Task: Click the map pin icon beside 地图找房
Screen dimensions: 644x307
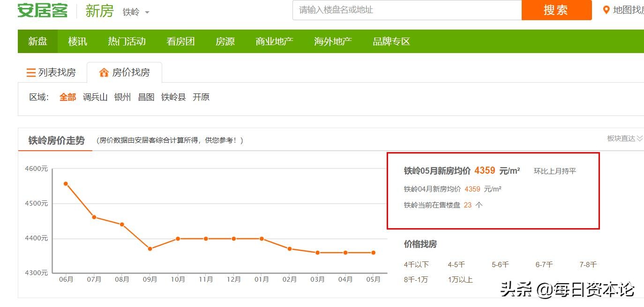Action: [x=606, y=8]
